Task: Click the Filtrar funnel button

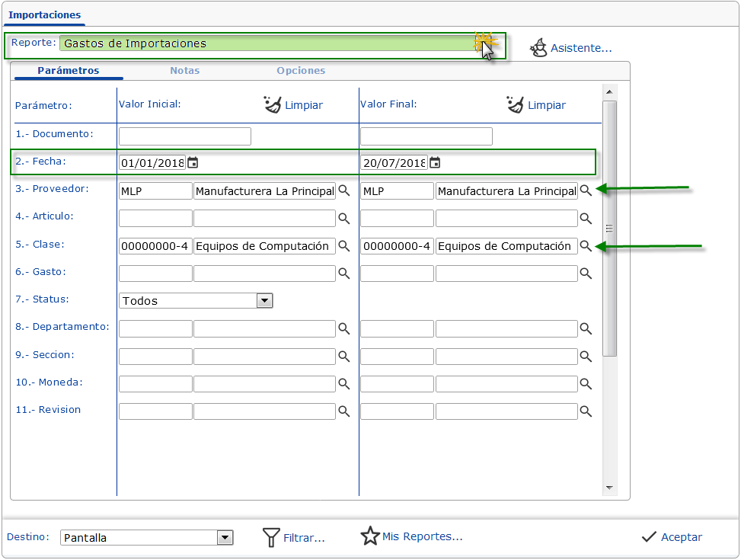Action: 293,538
